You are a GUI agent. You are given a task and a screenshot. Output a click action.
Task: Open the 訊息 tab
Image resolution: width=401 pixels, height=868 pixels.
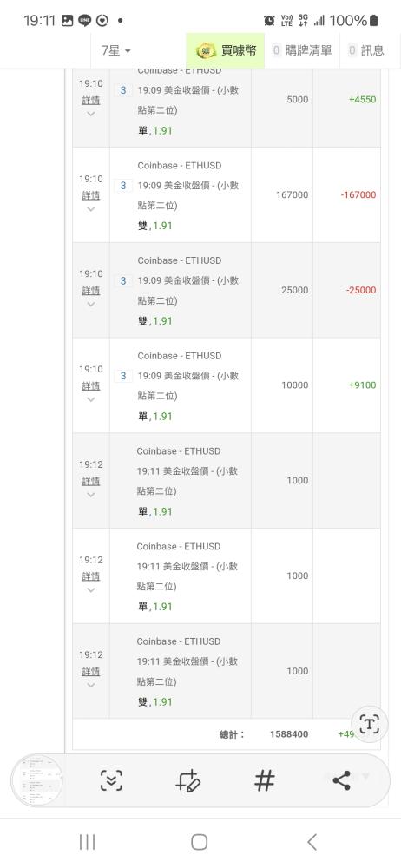[366, 50]
